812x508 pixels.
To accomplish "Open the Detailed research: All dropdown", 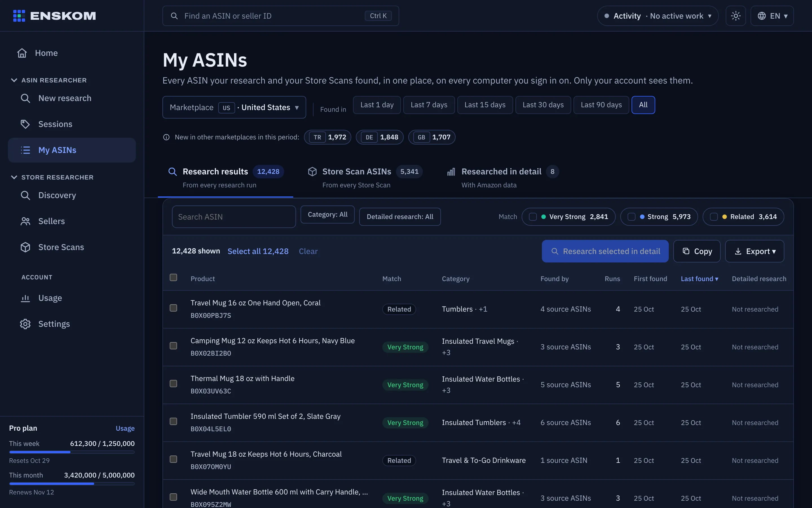I will tap(400, 217).
